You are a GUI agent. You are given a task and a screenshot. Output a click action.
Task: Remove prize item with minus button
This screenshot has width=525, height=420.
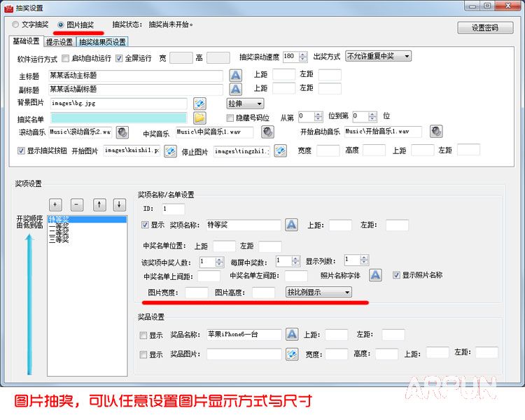(x=77, y=204)
